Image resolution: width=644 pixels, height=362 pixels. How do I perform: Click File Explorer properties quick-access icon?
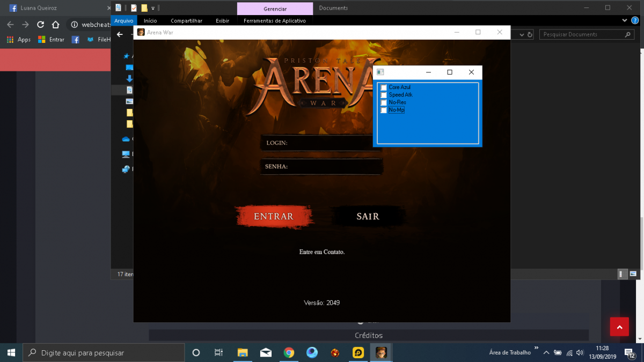click(x=118, y=8)
